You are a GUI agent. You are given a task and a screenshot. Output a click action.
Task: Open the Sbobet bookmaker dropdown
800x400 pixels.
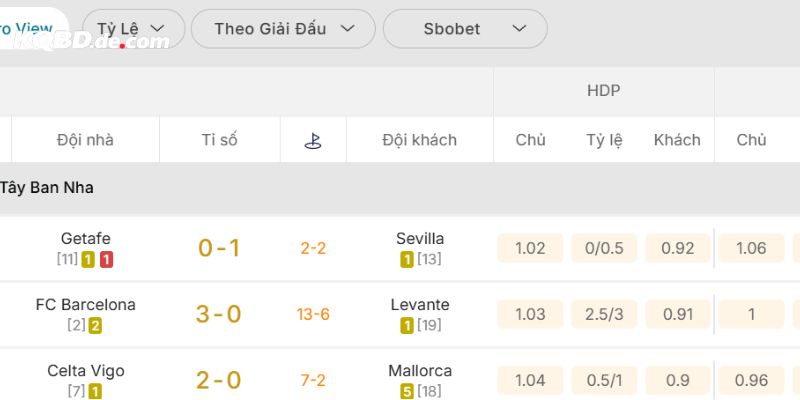[x=465, y=29]
